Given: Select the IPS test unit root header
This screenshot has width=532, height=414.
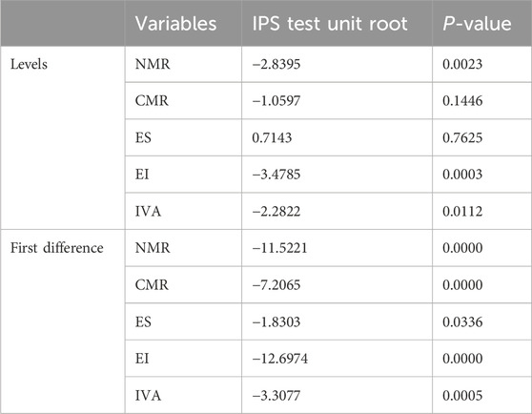Looking at the screenshot, I should [330, 24].
